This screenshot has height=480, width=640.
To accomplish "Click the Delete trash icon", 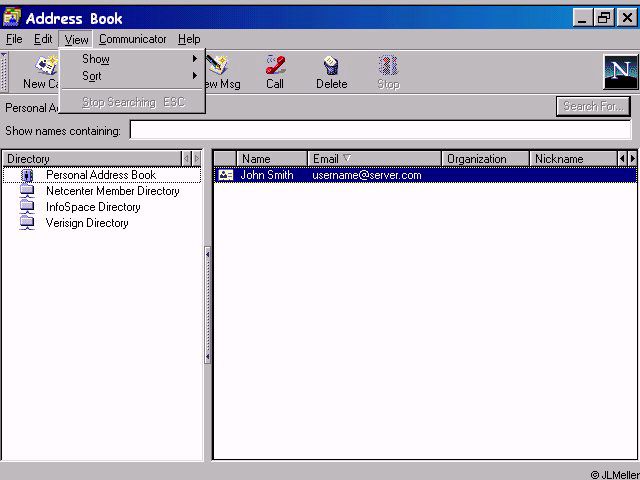I will click(331, 65).
